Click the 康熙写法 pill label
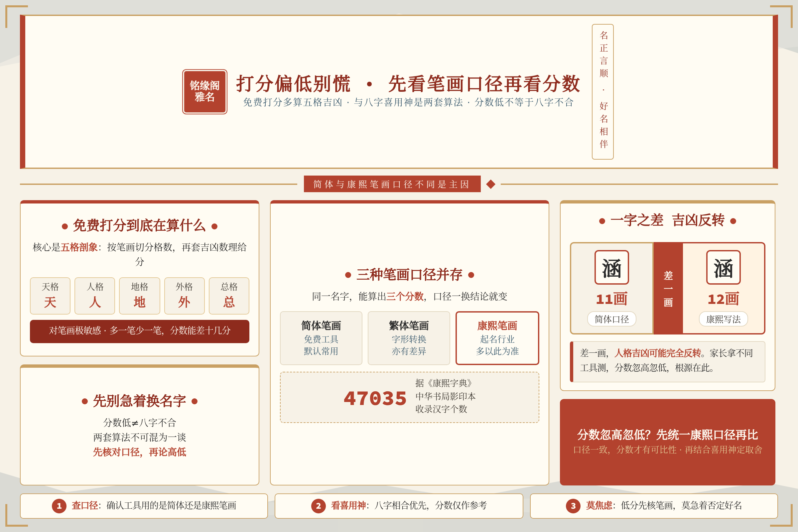 click(724, 319)
